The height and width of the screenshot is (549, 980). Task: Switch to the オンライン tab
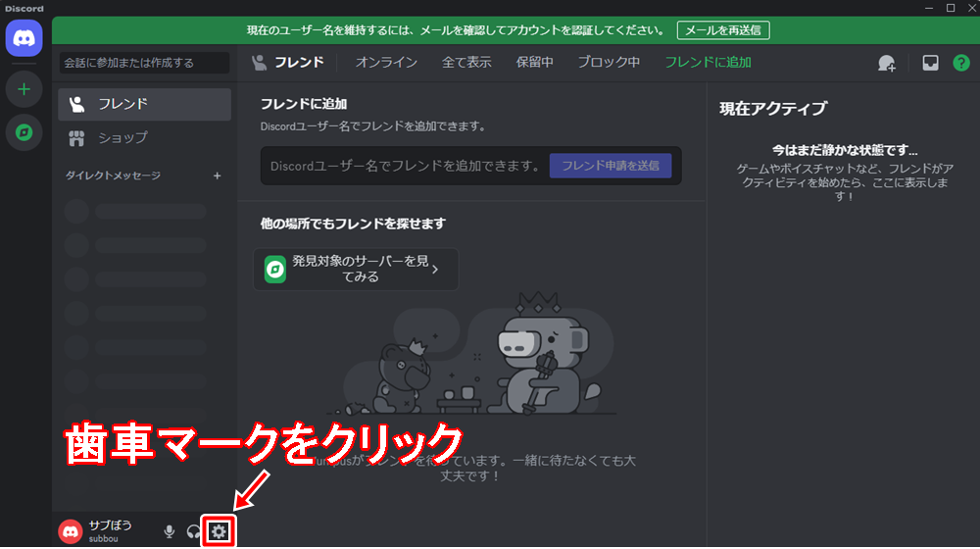click(386, 63)
